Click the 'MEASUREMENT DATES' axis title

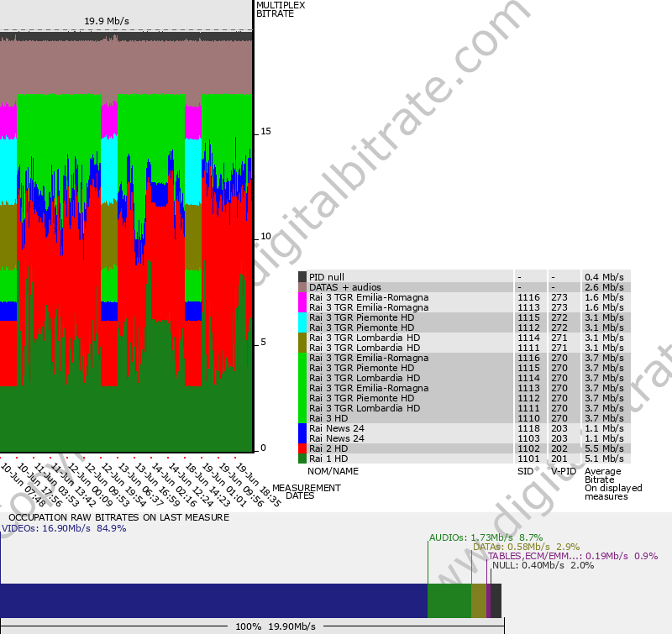307,492
